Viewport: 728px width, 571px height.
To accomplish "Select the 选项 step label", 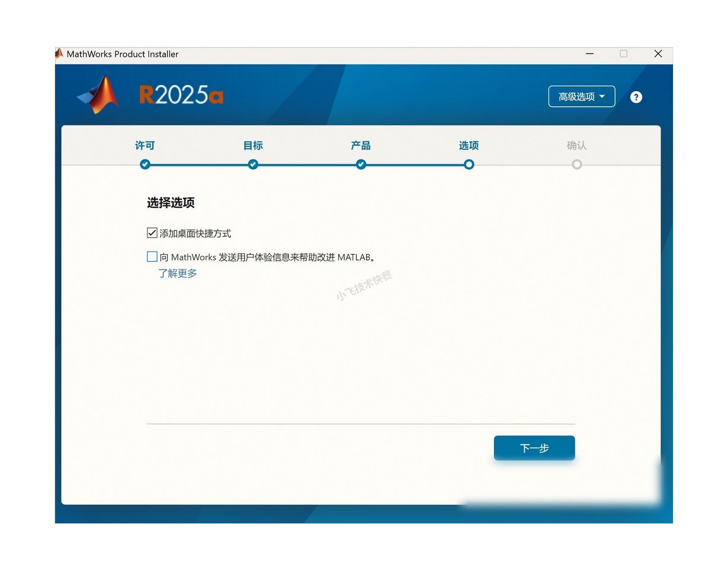I will point(469,145).
